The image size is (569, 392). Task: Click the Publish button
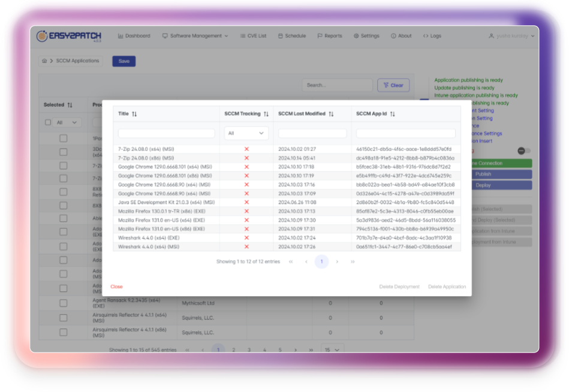(502, 174)
